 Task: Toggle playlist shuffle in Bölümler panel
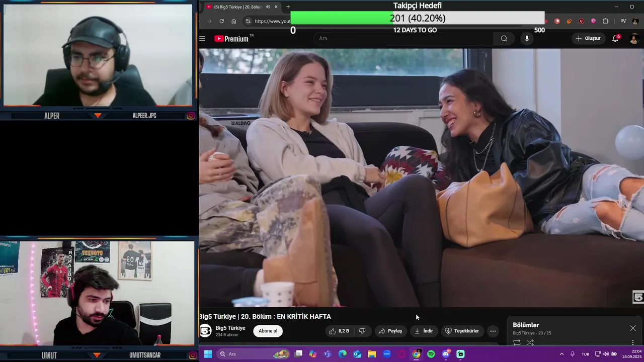point(530,342)
